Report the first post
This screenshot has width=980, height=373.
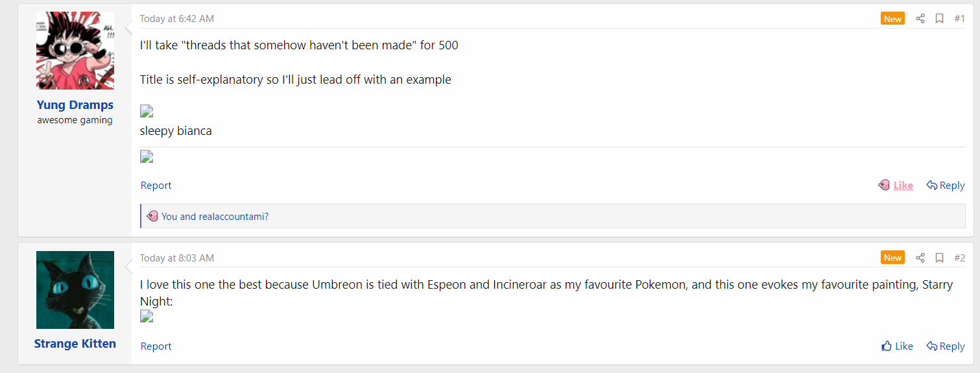point(156,186)
